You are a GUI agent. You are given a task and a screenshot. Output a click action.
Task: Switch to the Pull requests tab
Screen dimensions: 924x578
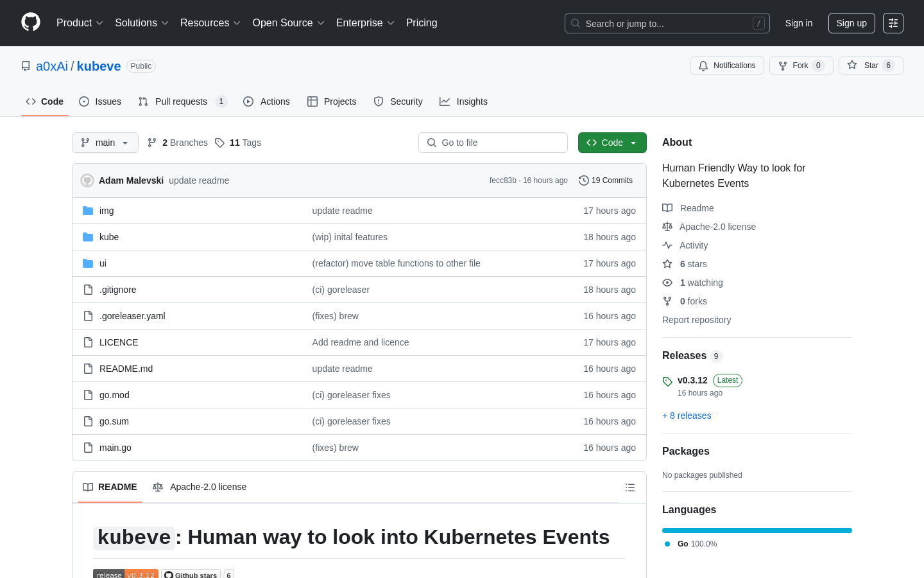[182, 101]
